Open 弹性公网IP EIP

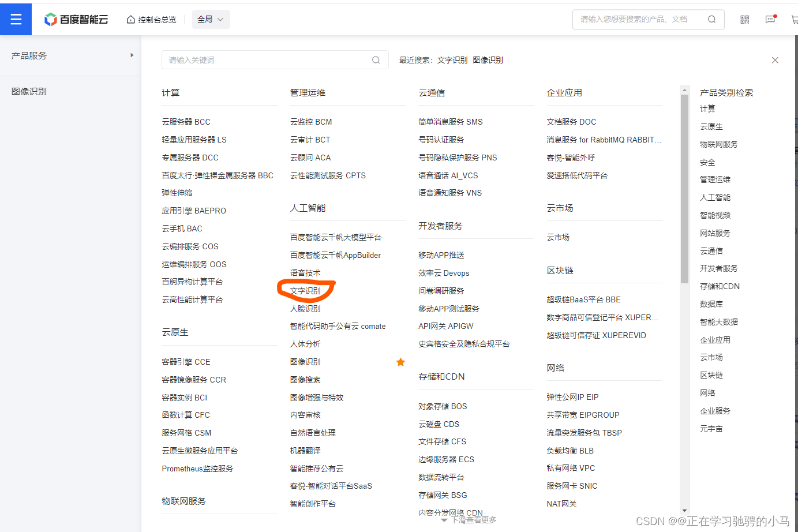pos(572,397)
